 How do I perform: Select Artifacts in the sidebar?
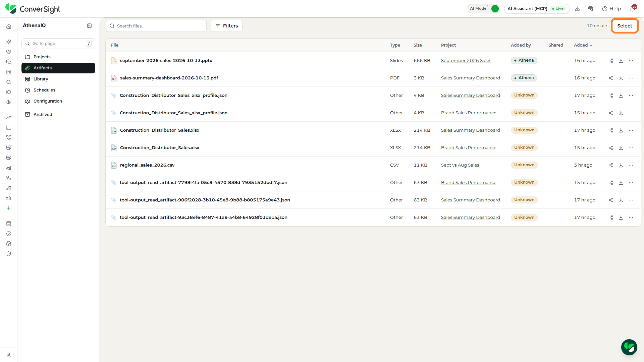point(58,68)
